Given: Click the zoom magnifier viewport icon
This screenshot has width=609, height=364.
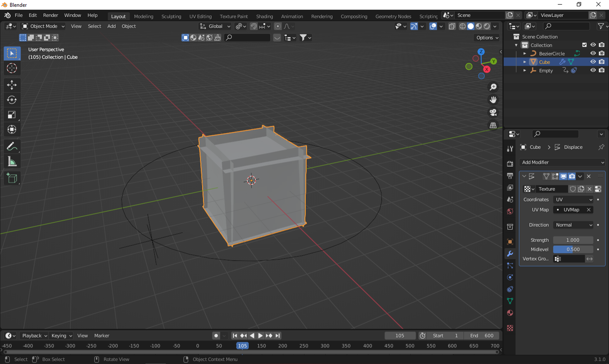Looking at the screenshot, I should click(493, 87).
